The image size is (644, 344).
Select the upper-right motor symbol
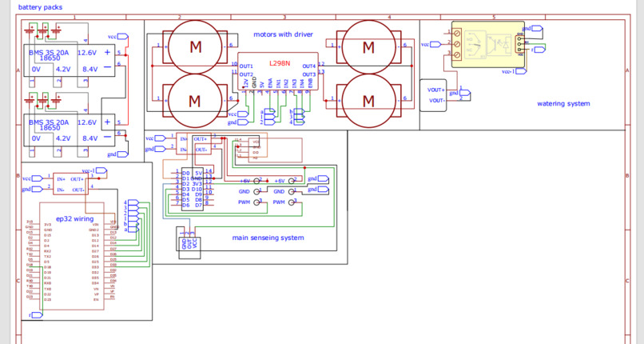pos(368,47)
